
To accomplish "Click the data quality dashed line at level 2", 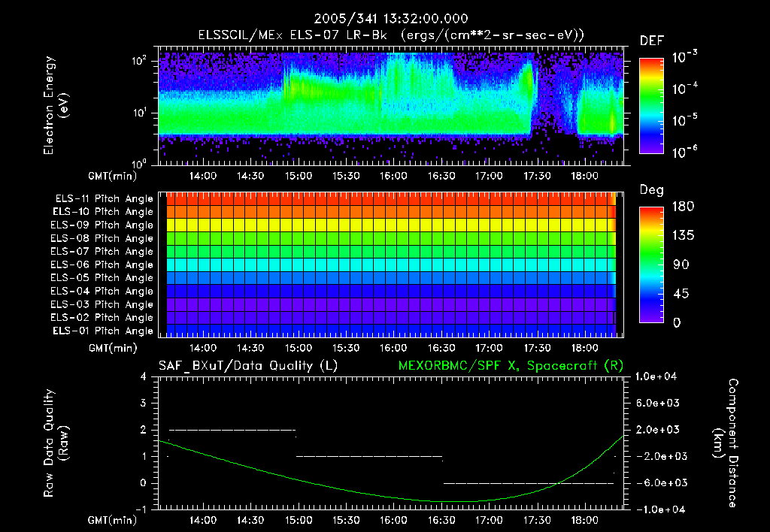I will pos(232,430).
